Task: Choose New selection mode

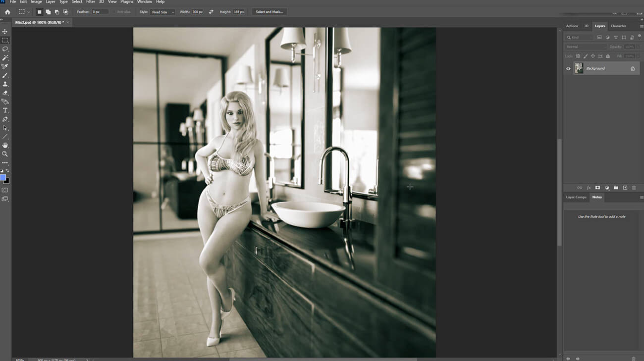Action: (39, 12)
